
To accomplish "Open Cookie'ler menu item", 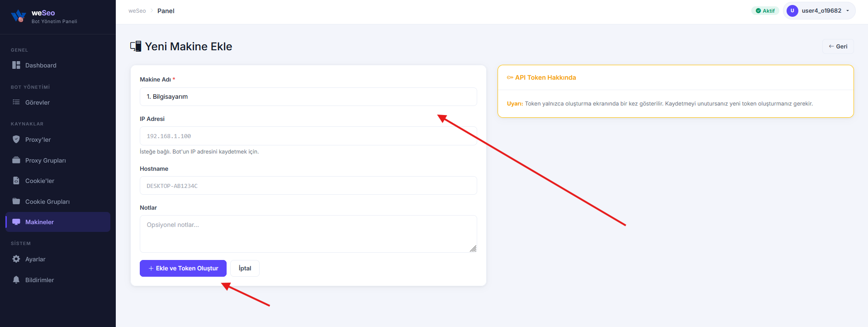I will pyautogui.click(x=58, y=181).
